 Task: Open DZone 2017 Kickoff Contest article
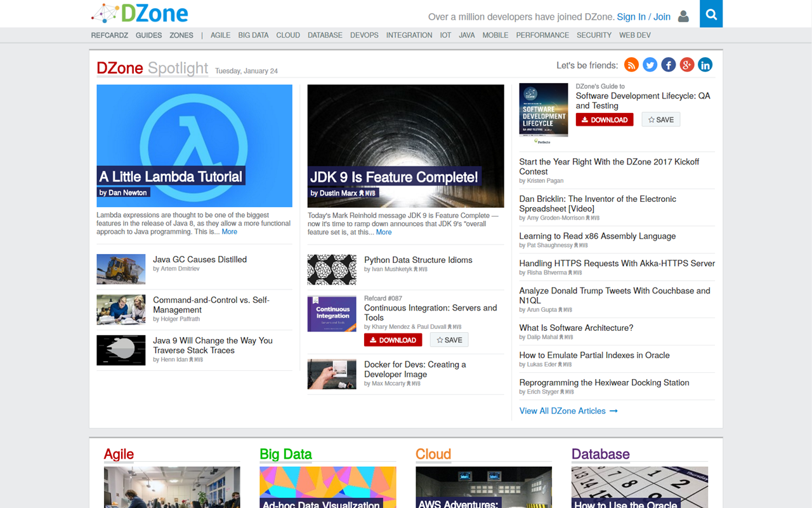pos(609,166)
